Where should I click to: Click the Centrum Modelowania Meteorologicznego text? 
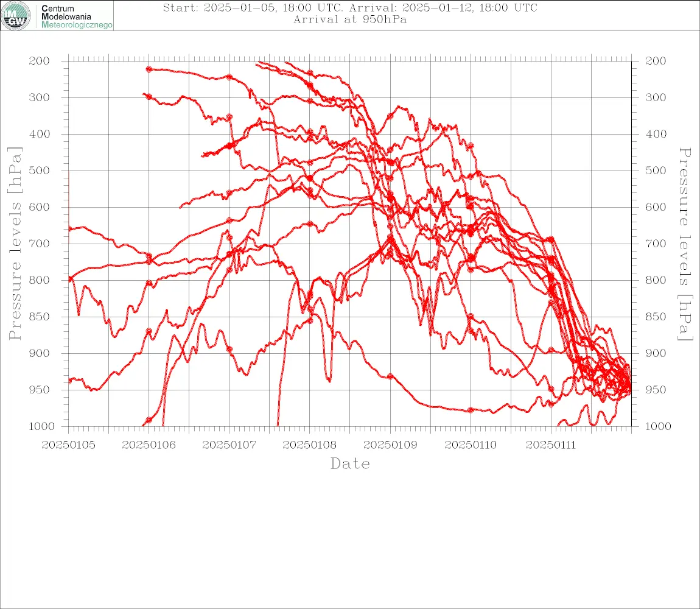[77, 16]
